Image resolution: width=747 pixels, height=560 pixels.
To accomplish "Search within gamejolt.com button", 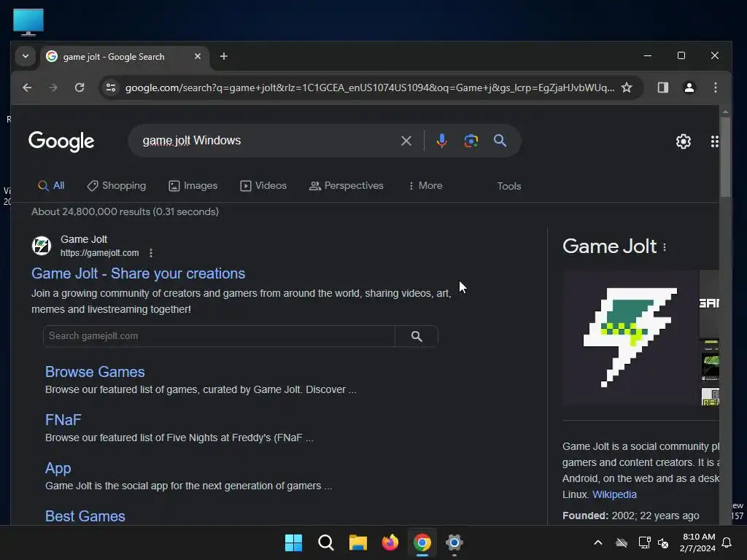I will tap(417, 336).
